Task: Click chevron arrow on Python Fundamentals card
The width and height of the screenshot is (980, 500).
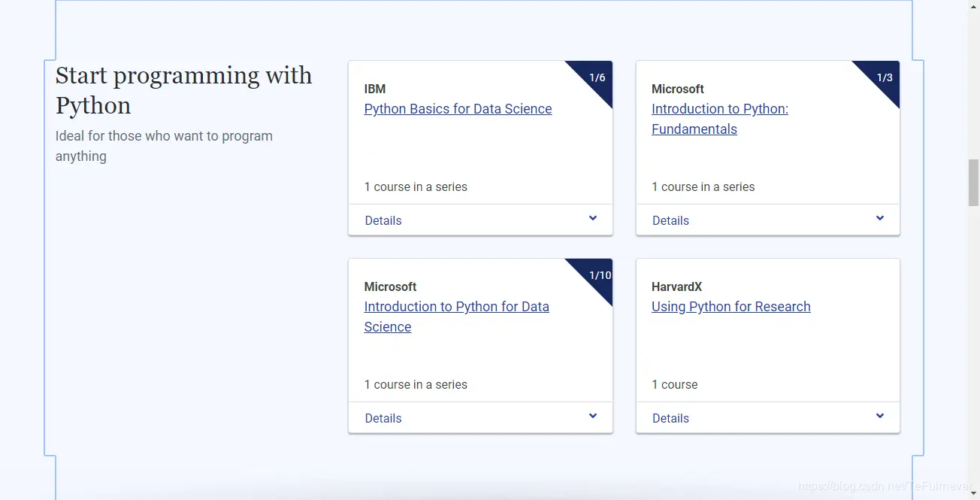Action: tap(880, 219)
